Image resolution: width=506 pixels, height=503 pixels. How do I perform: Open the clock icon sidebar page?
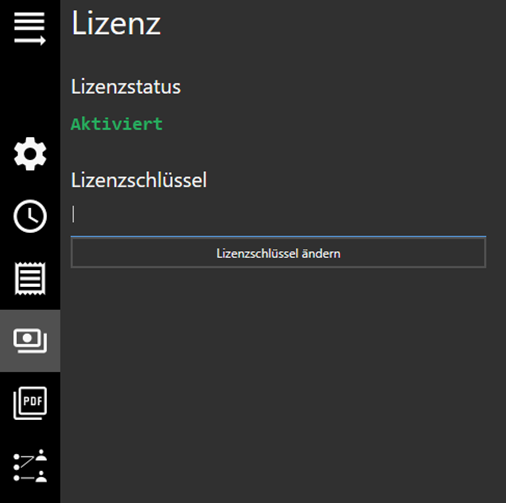[x=30, y=216]
